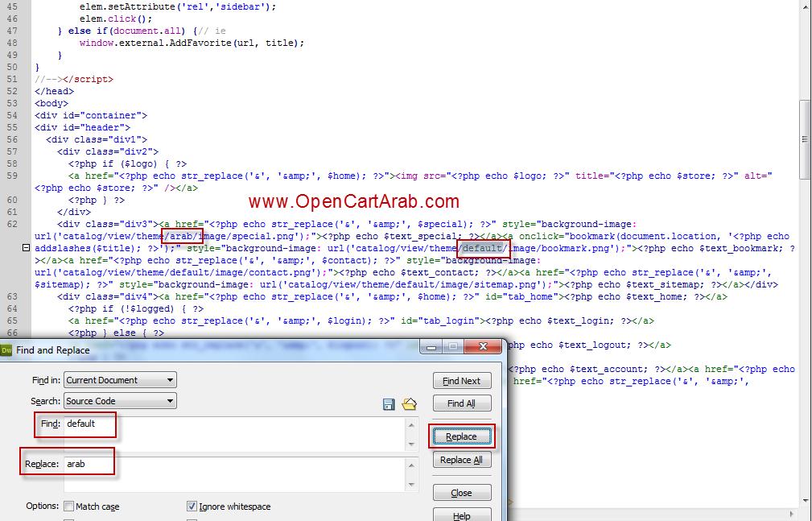Click the '<div class="div4">' text on line 63
This screenshot has width=812, height=521.
(x=108, y=297)
